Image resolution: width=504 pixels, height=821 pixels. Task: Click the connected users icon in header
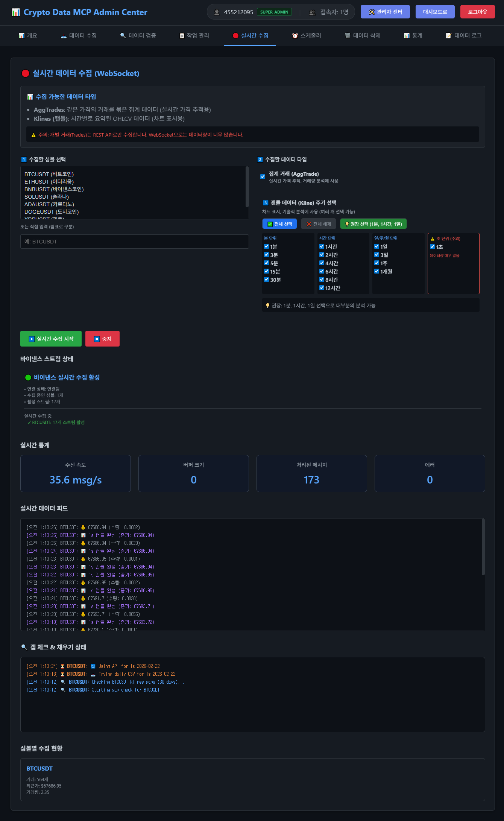tap(312, 12)
